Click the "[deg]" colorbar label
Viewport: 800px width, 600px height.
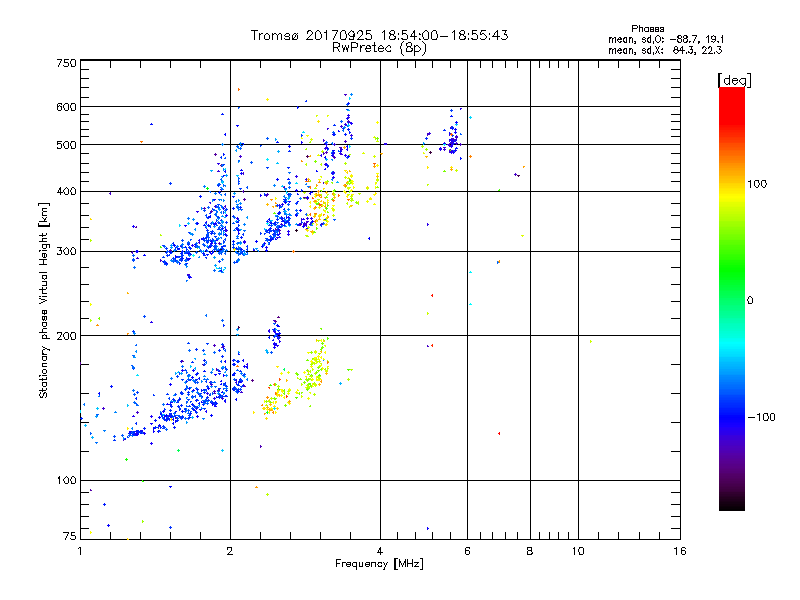click(x=734, y=81)
